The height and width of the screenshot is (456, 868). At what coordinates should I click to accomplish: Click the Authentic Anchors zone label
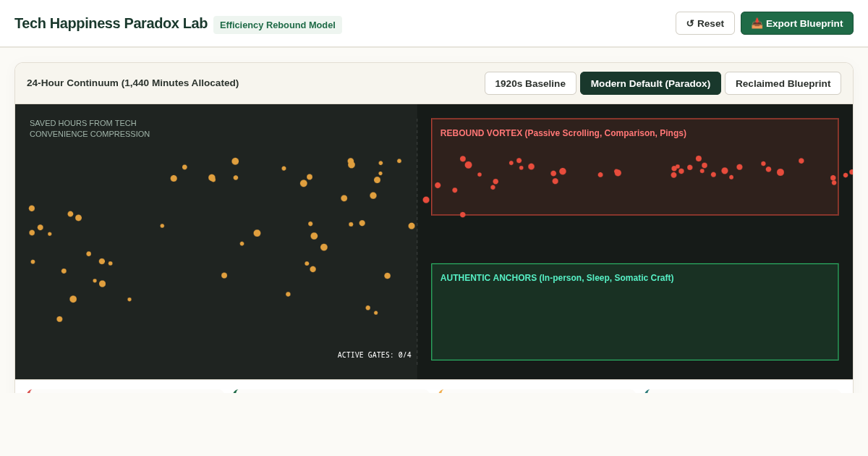[x=557, y=278]
